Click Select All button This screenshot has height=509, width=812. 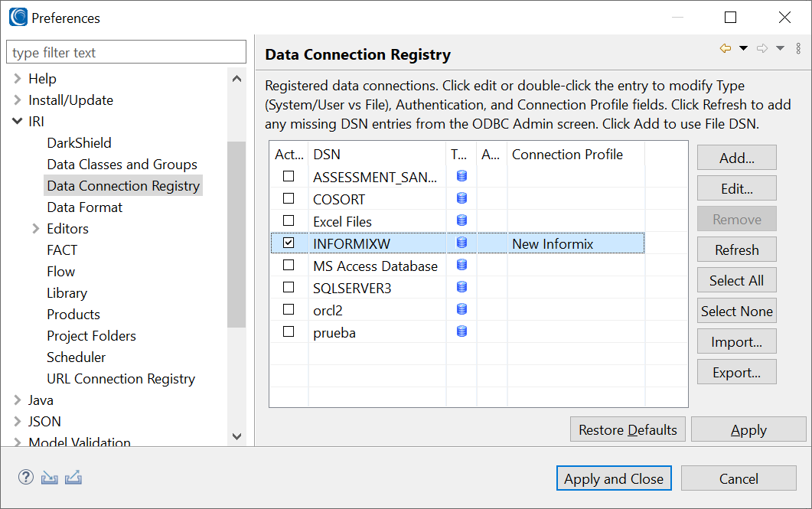(x=737, y=280)
